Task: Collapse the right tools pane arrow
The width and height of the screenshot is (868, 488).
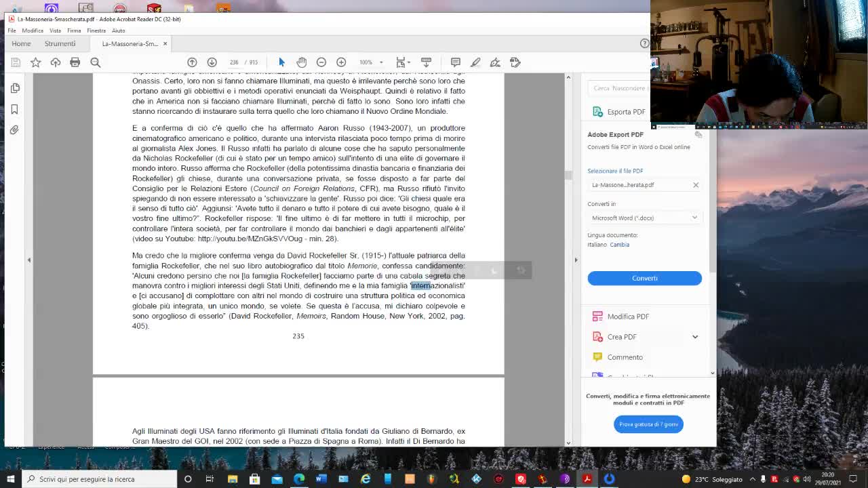Action: tap(576, 260)
